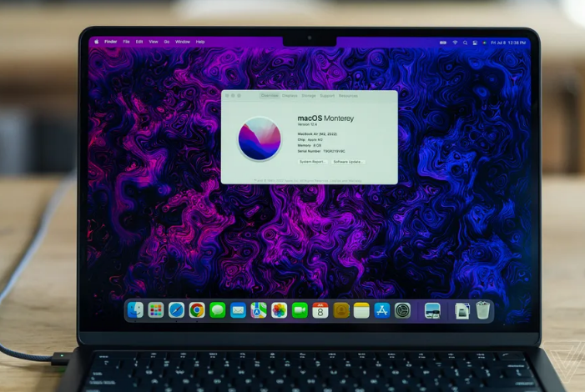The height and width of the screenshot is (392, 585).
Task: Open Preview app in the Dock
Action: [432, 310]
